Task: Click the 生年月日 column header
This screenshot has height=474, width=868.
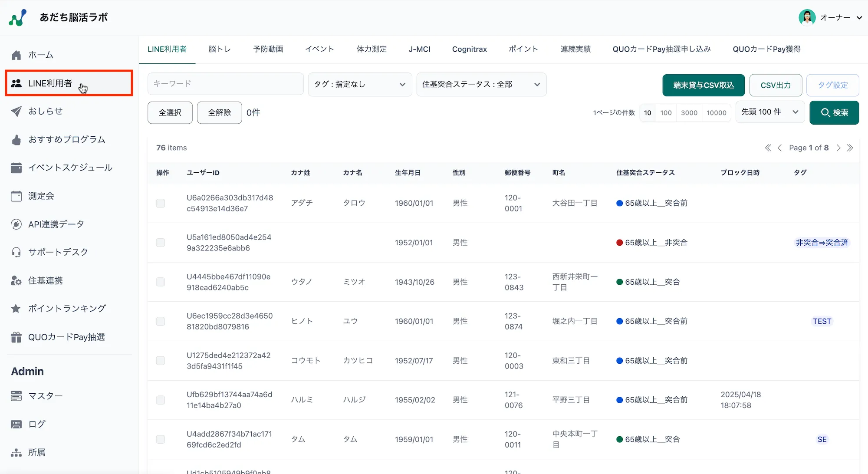Action: (408, 173)
